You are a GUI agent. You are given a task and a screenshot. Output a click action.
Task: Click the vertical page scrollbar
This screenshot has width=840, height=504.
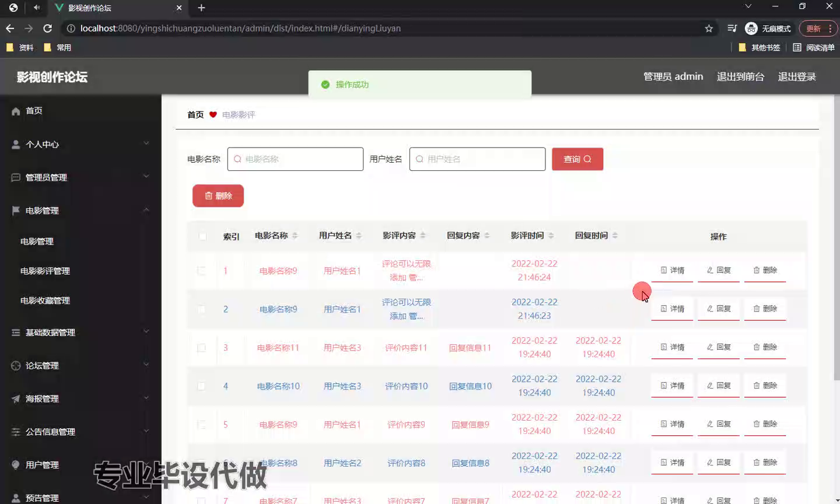(836, 236)
